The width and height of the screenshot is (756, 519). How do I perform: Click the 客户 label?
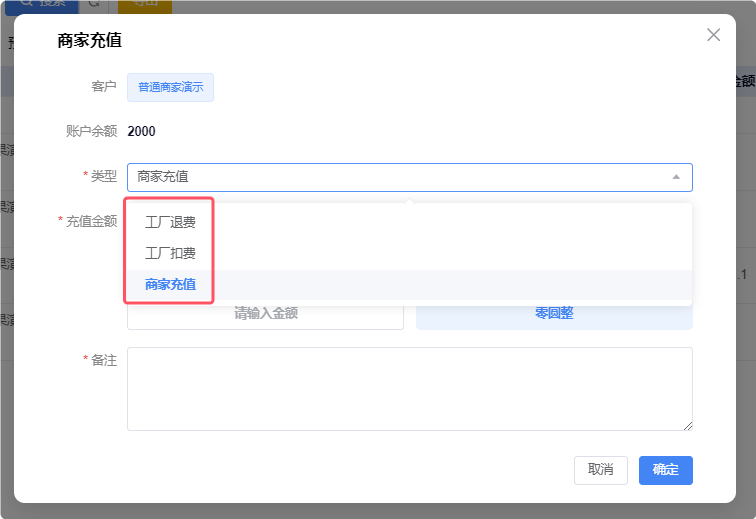click(104, 87)
